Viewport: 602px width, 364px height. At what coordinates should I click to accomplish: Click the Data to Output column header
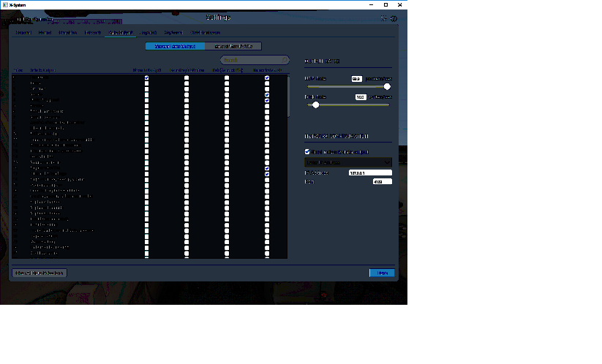42,70
